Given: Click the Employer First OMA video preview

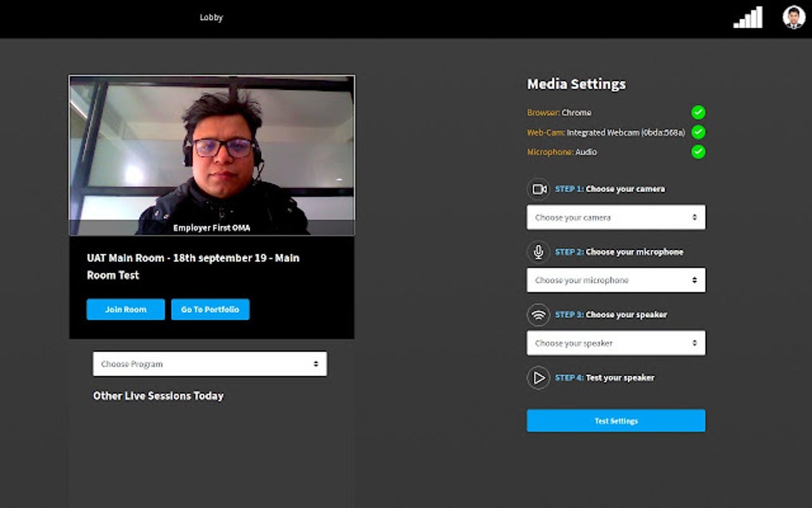Looking at the screenshot, I should (x=212, y=155).
